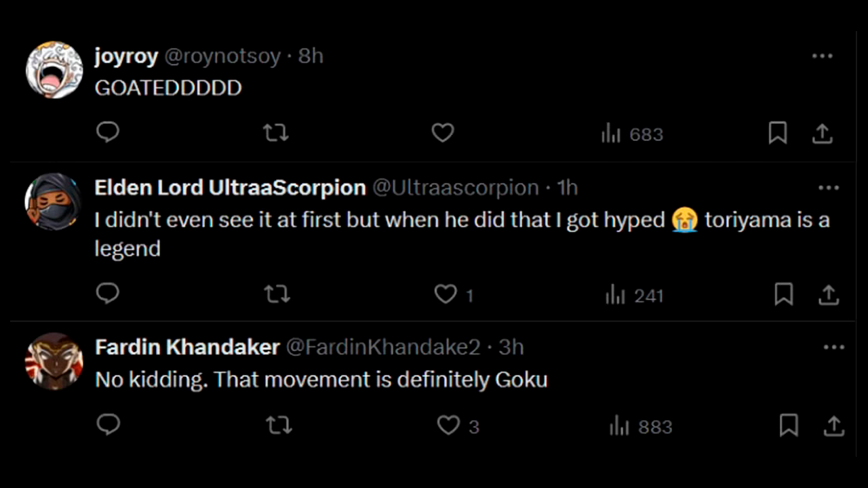Retweet joyroy's tweet
Image resolution: width=868 pixels, height=488 pixels.
tap(275, 133)
